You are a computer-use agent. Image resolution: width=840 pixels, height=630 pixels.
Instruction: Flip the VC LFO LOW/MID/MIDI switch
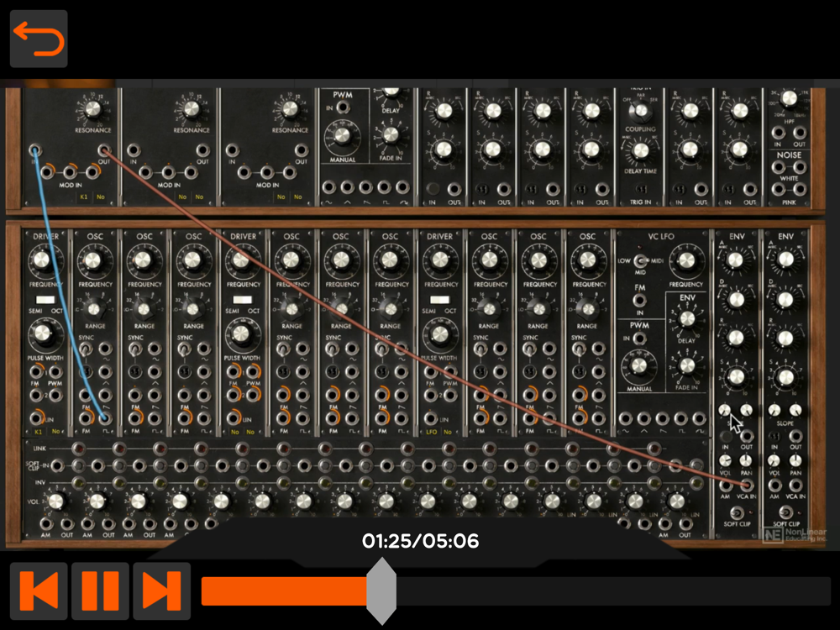point(640,261)
